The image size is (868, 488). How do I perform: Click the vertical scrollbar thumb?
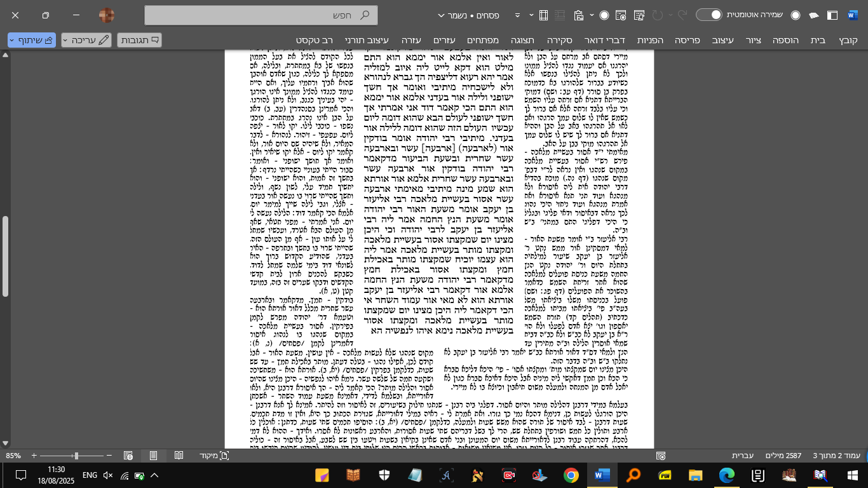6,255
